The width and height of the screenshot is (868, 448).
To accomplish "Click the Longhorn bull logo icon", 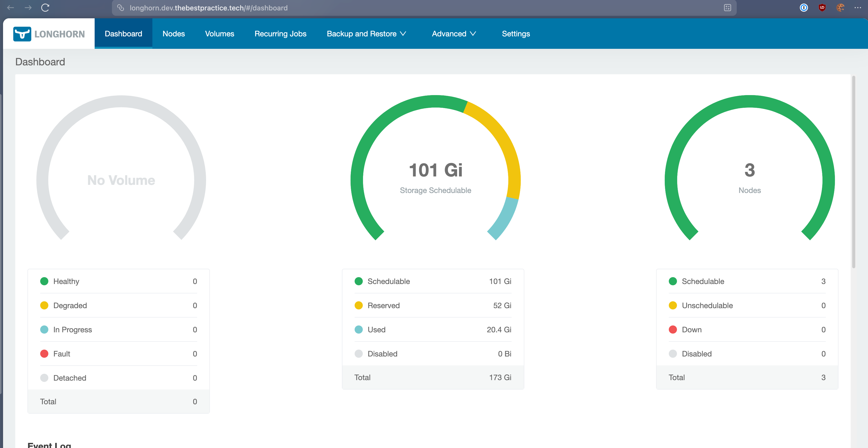I will tap(22, 34).
